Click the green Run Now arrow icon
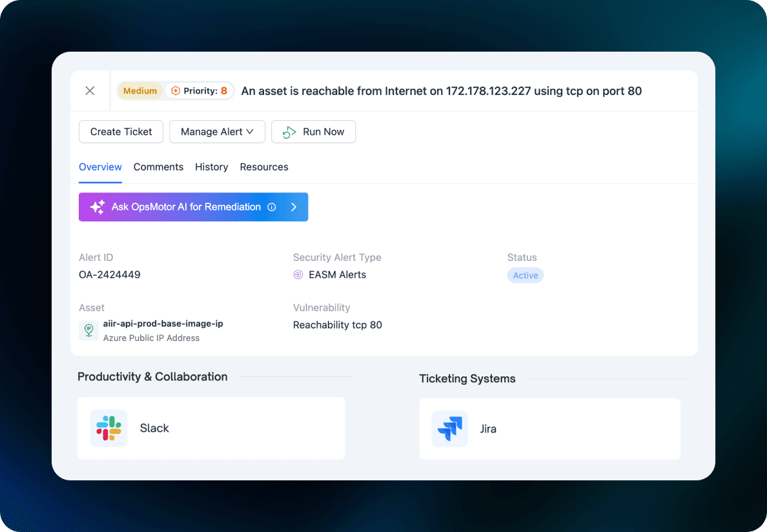767x532 pixels. [289, 132]
